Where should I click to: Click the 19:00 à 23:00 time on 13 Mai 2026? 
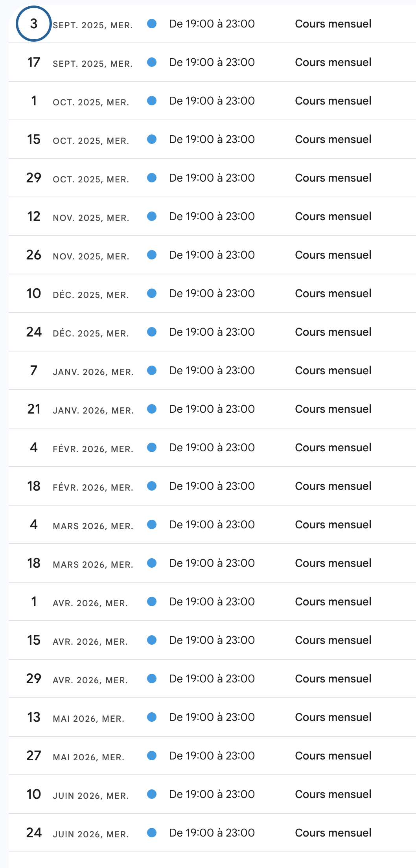click(x=212, y=717)
